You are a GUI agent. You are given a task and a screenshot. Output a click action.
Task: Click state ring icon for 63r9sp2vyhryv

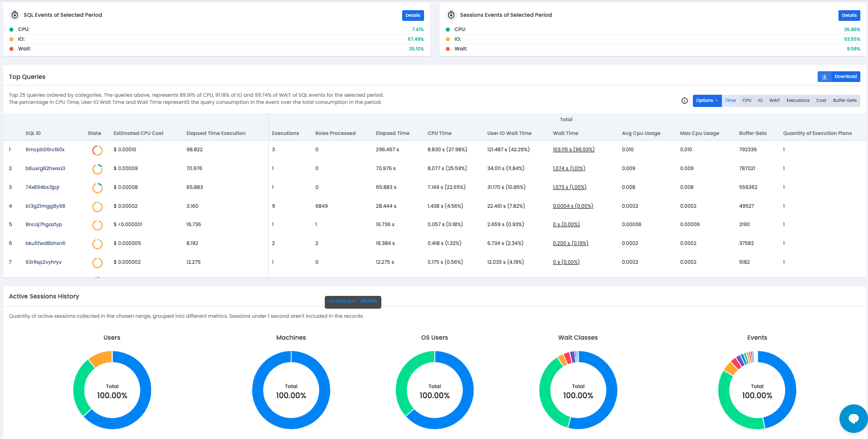click(97, 263)
